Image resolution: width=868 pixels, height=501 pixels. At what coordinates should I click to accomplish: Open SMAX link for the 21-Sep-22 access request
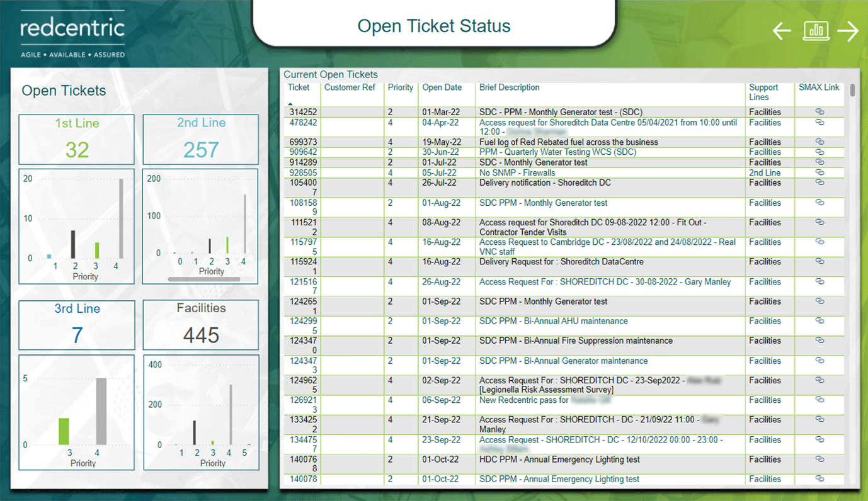coord(819,420)
